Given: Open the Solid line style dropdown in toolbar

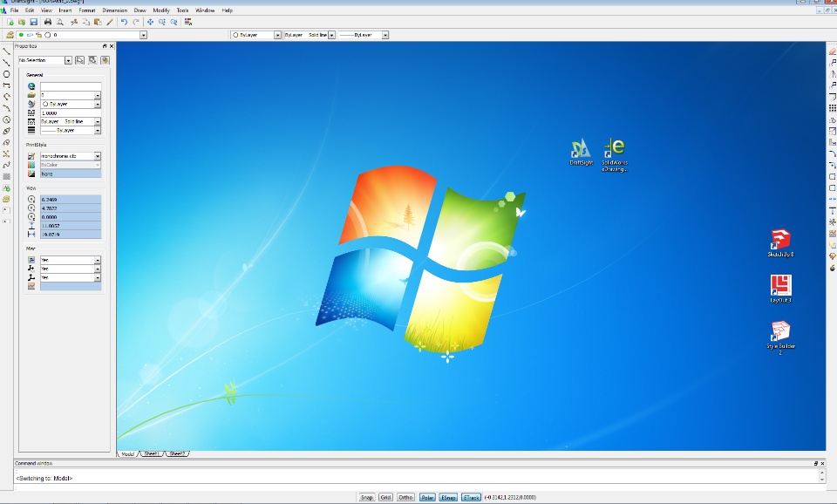Looking at the screenshot, I should pos(331,35).
